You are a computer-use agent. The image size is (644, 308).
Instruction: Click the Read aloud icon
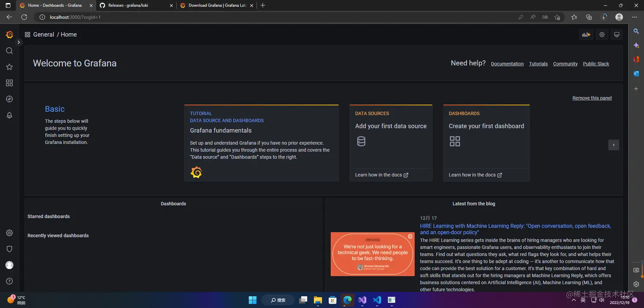tap(533, 17)
